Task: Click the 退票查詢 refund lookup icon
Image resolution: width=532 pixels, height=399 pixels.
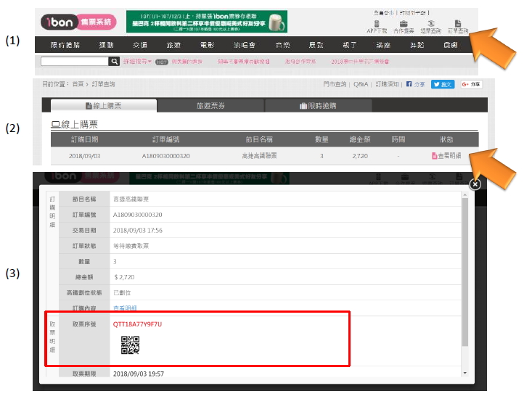Action: coord(431,27)
